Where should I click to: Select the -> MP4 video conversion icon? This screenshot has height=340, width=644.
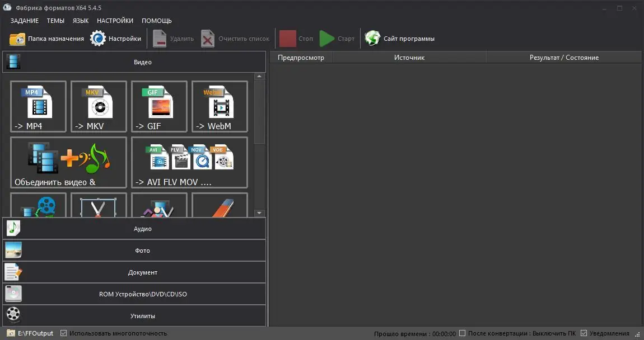click(x=38, y=106)
